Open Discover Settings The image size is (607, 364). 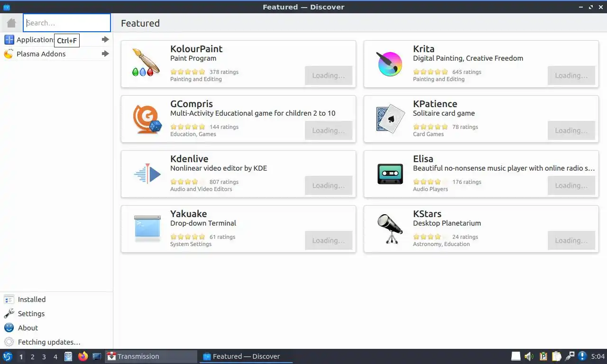click(x=56, y=314)
